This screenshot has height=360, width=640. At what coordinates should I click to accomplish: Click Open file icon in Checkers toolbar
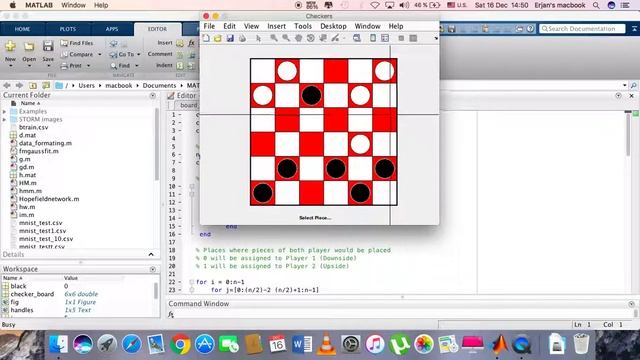click(218, 38)
